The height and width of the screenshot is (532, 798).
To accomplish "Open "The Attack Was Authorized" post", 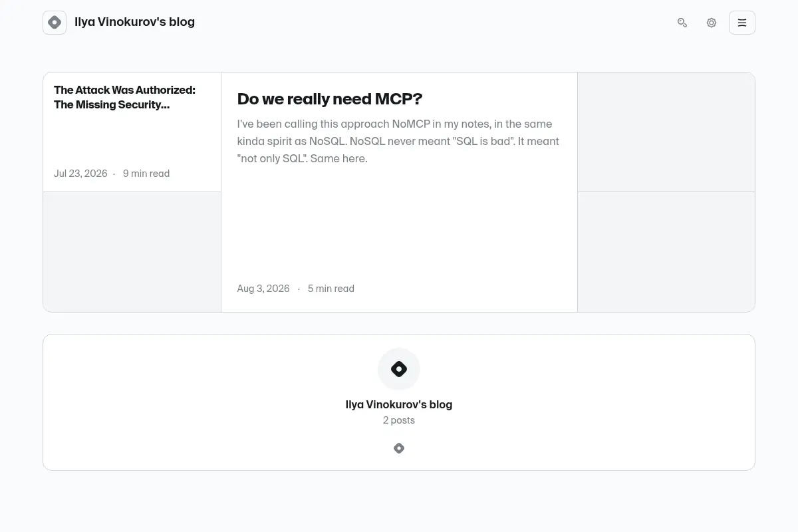I will coord(124,97).
